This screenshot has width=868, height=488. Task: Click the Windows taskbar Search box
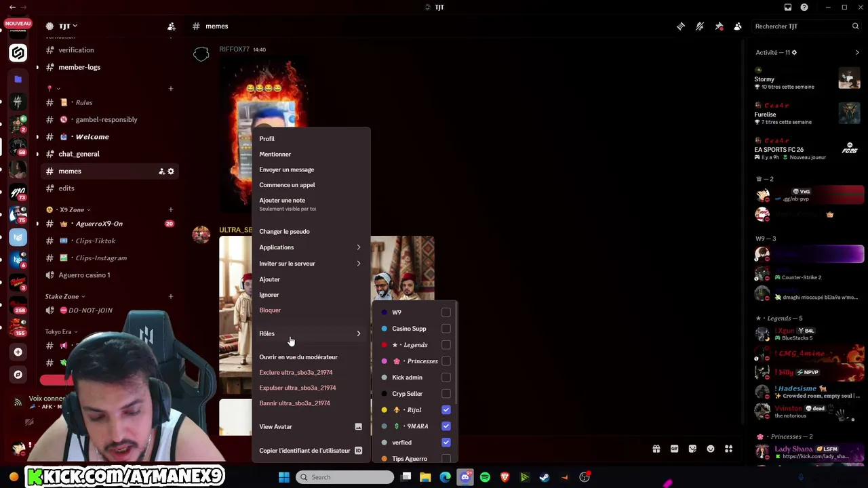(345, 477)
